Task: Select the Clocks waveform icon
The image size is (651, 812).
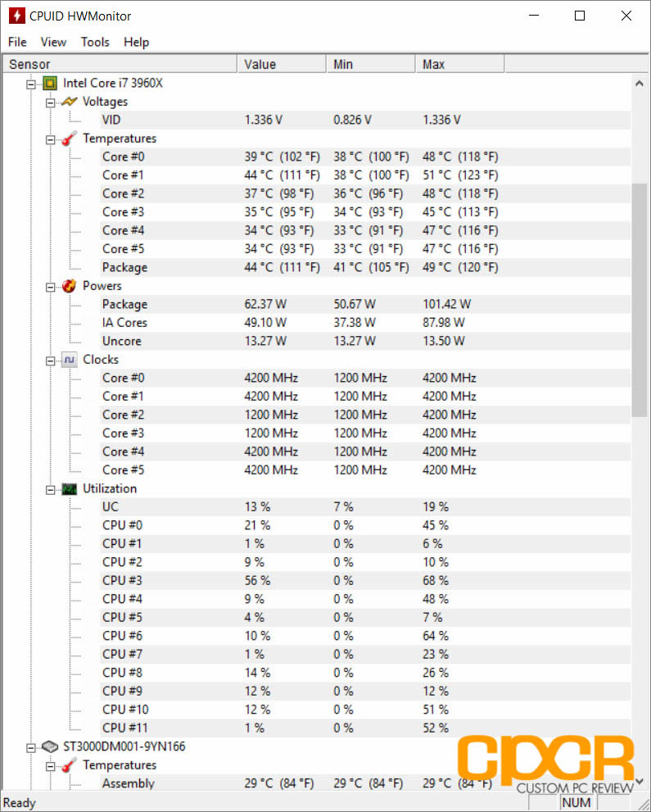Action: [70, 359]
